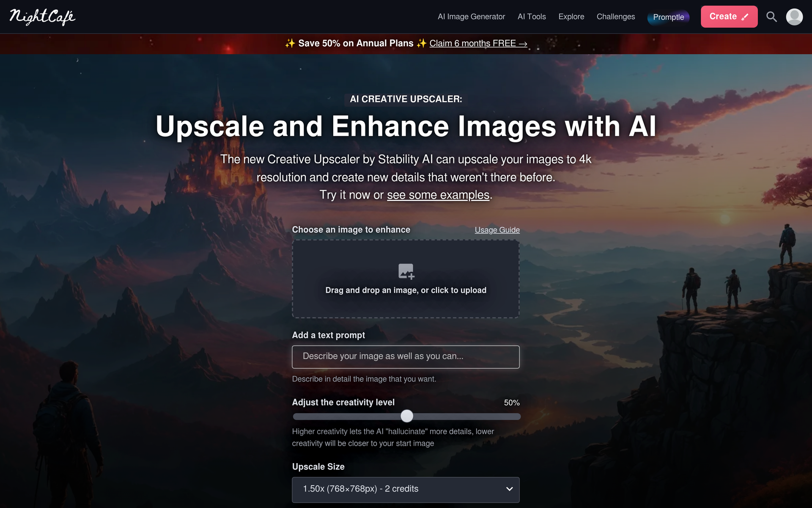
Task: Click Describe in detail helper text
Action: [x=364, y=379]
